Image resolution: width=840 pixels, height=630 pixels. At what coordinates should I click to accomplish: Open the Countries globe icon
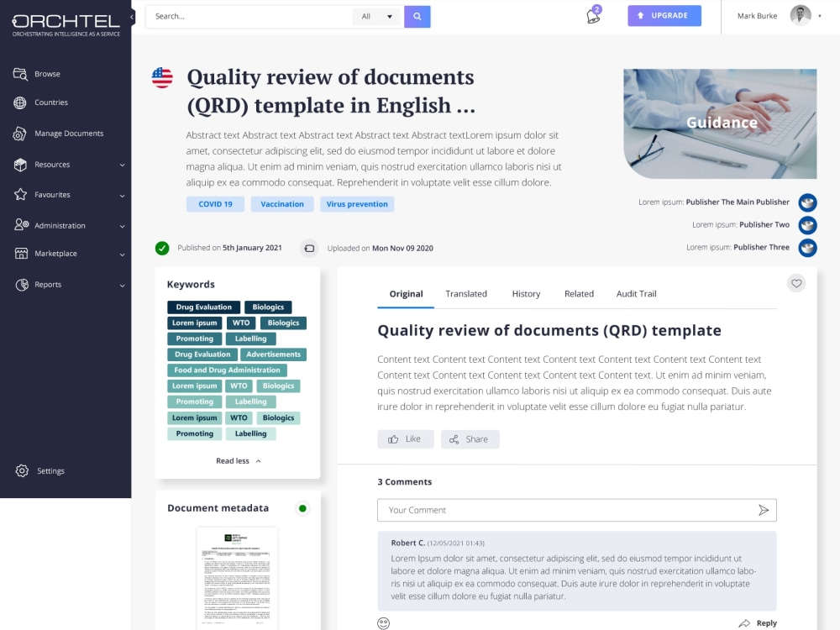(x=20, y=102)
